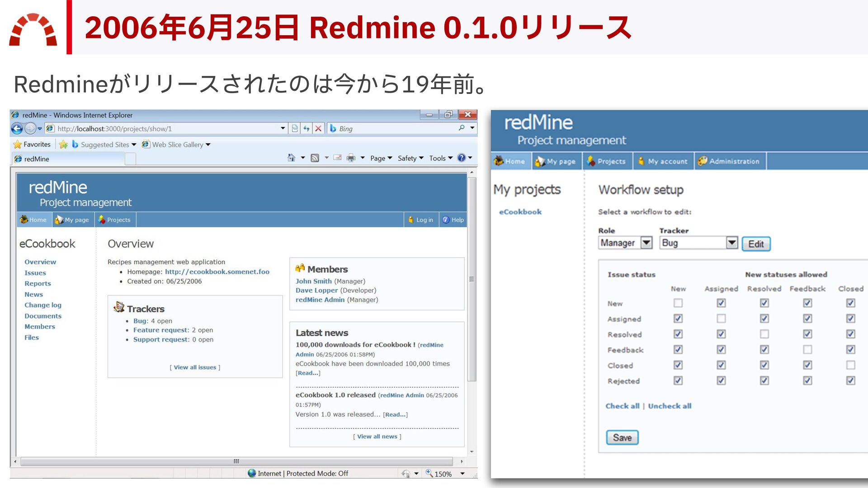
Task: Click the Edit workflow button
Action: pos(756,244)
